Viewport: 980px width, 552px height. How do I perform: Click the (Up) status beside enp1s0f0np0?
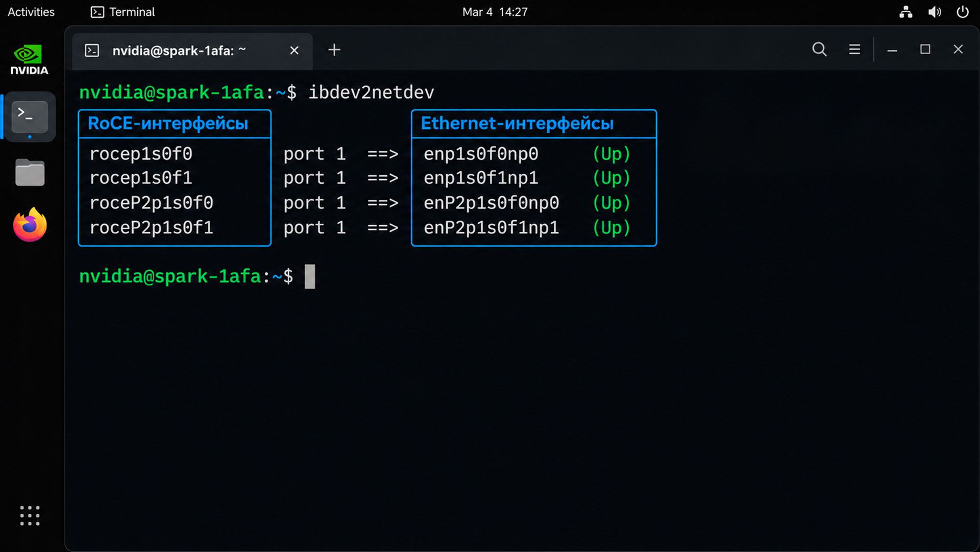(x=611, y=154)
